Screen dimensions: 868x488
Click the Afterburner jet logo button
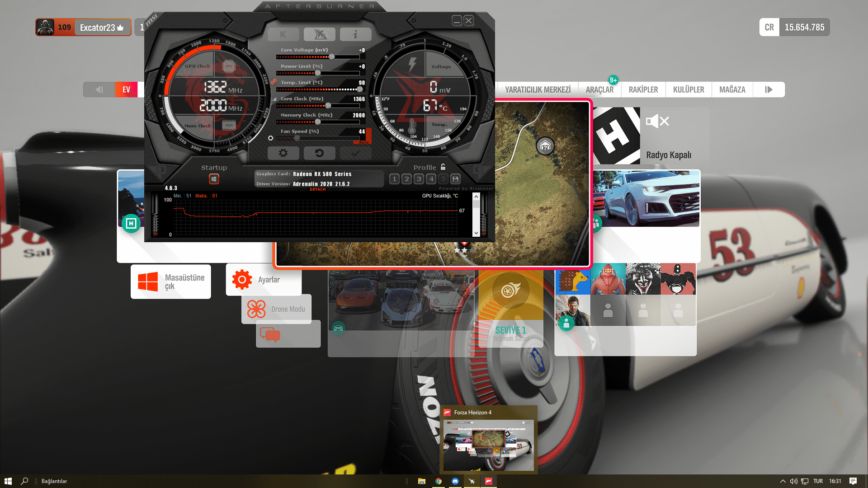pos(319,34)
